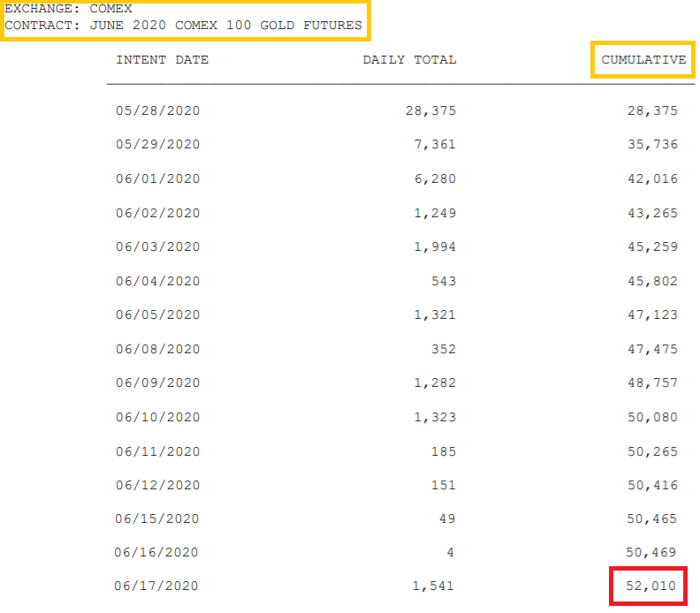Select the date 06/04/2020

point(157,281)
